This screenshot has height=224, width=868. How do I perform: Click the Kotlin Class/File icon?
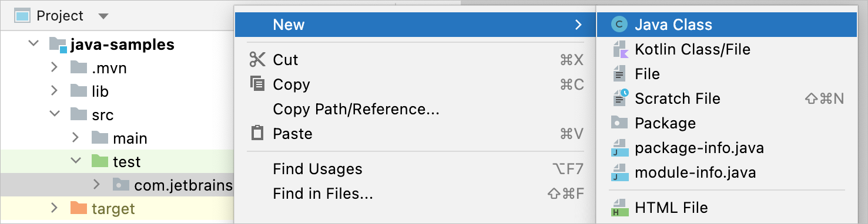[619, 49]
